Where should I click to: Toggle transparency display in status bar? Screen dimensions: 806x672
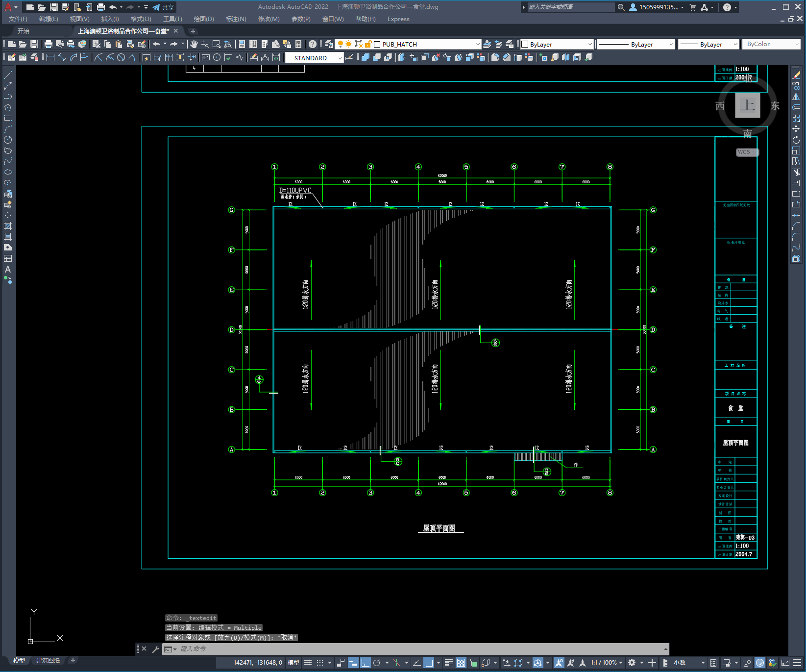pos(461,663)
